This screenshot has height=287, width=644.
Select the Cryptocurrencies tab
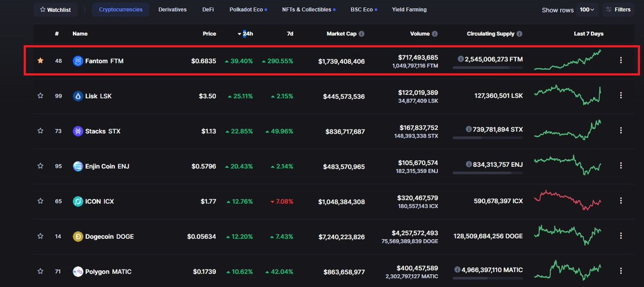[x=121, y=10]
